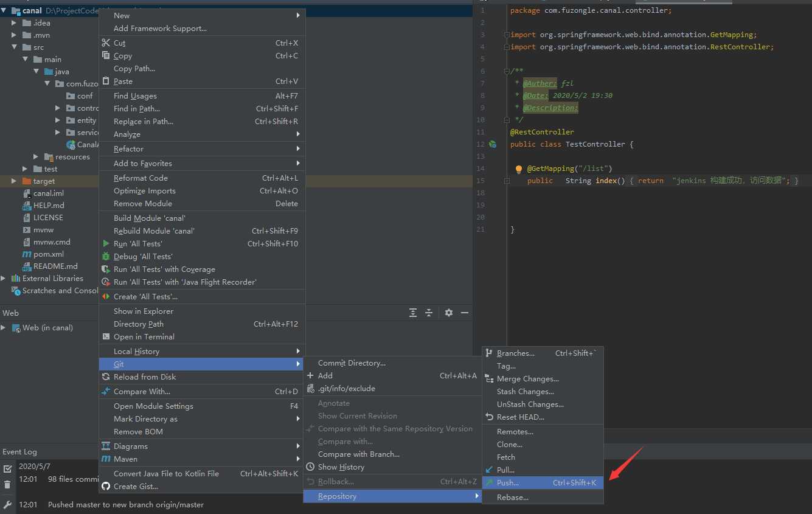The image size is (812, 514).
Task: Select the LICENSE file in tree
Action: point(48,217)
